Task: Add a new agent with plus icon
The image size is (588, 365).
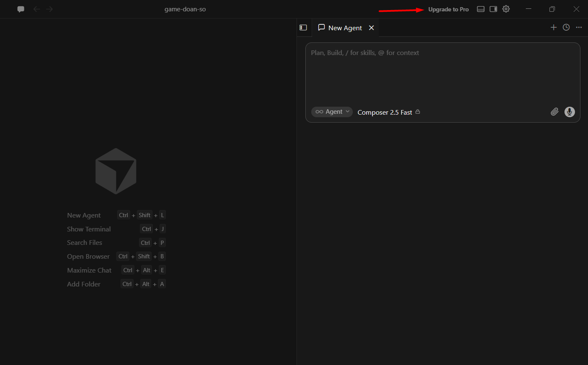Action: pos(554,27)
